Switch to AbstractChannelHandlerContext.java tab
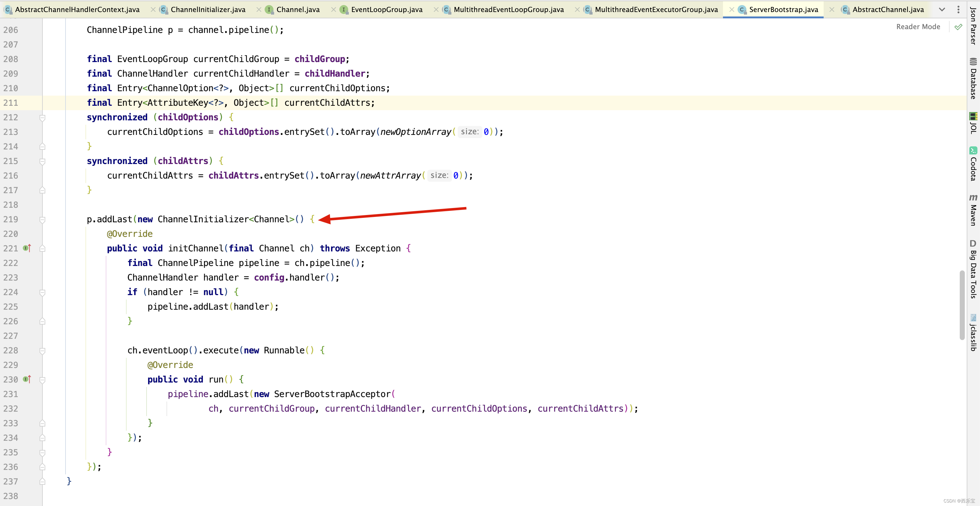980x506 pixels. click(72, 9)
